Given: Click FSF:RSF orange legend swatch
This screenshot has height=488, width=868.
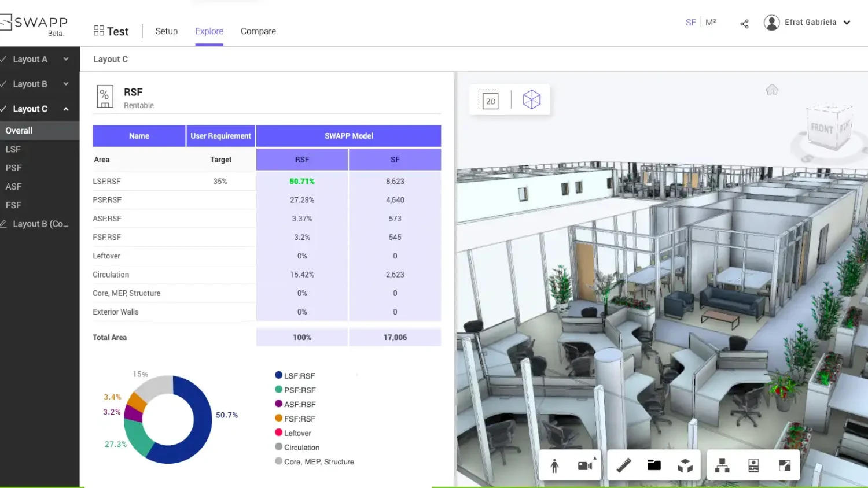Looking at the screenshot, I should pyautogui.click(x=278, y=418).
